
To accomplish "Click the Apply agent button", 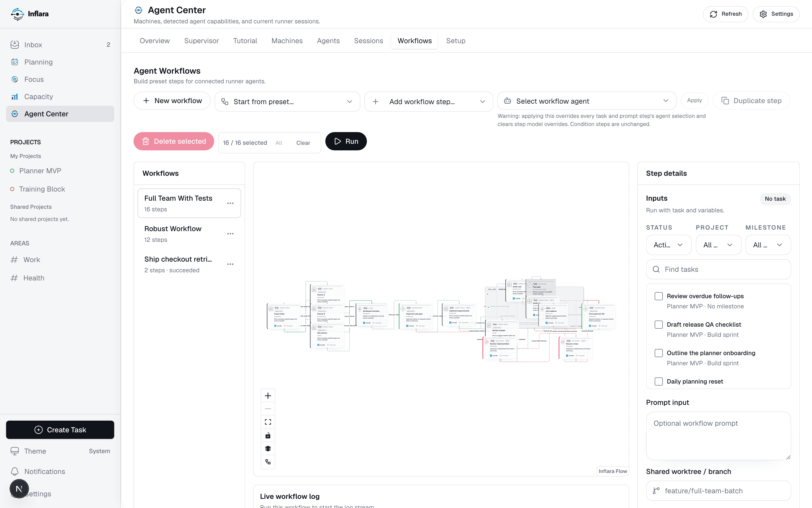I will (694, 101).
